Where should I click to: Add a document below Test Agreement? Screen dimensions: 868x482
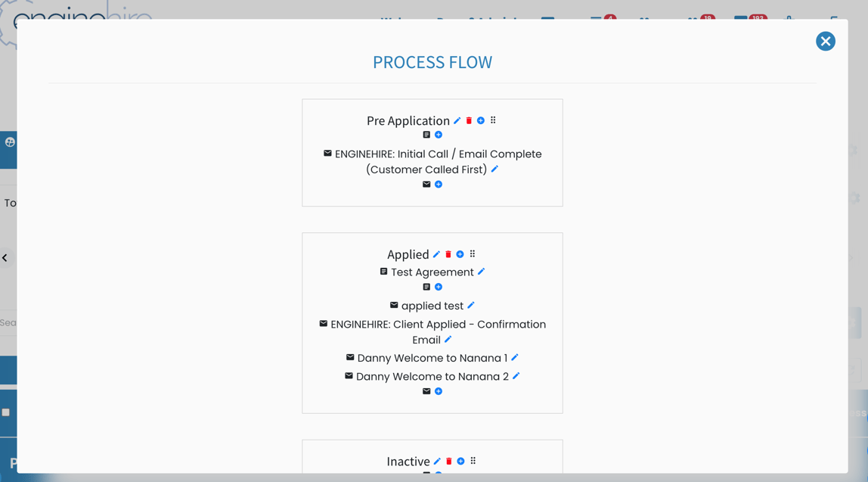pos(439,288)
